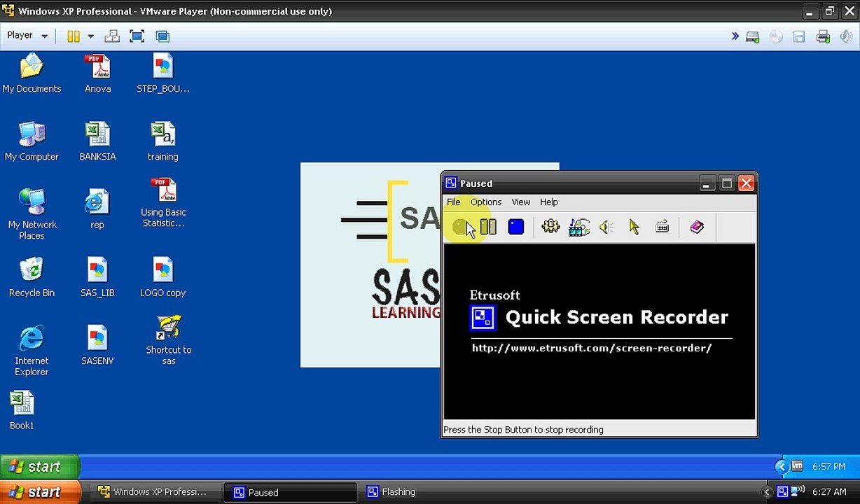Expand the power options arrow beside pause icon

[x=90, y=36]
